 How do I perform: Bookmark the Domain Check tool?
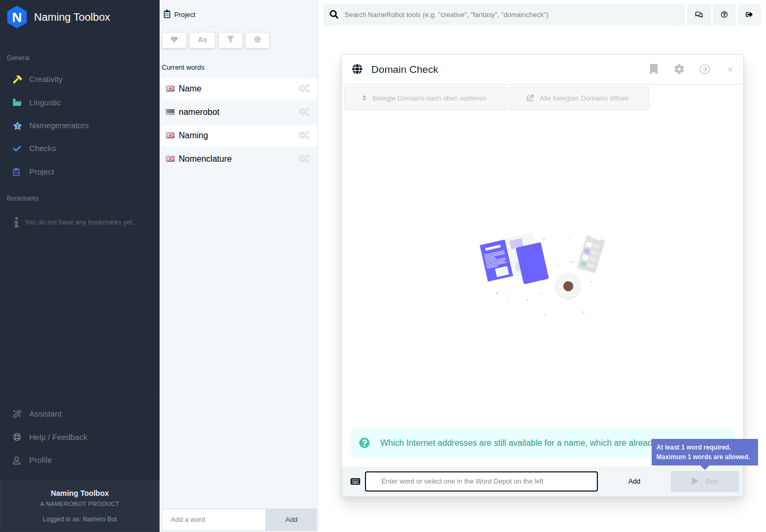(x=654, y=69)
